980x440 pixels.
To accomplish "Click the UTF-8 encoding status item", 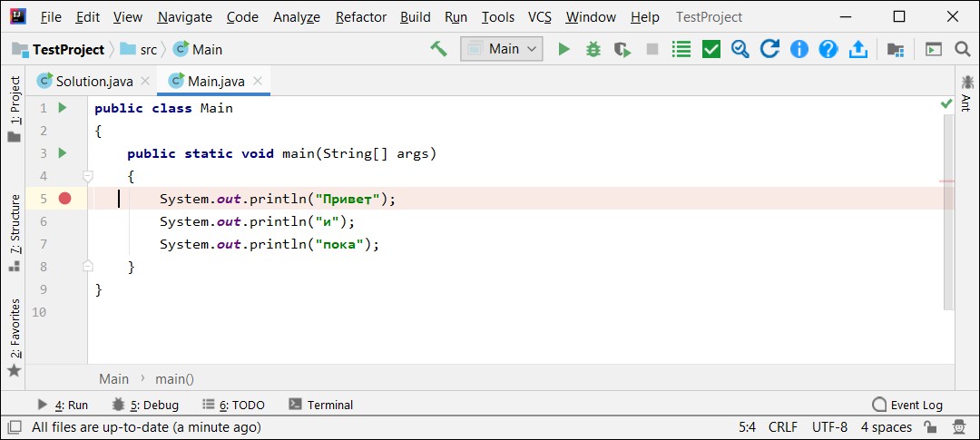I will pyautogui.click(x=830, y=427).
